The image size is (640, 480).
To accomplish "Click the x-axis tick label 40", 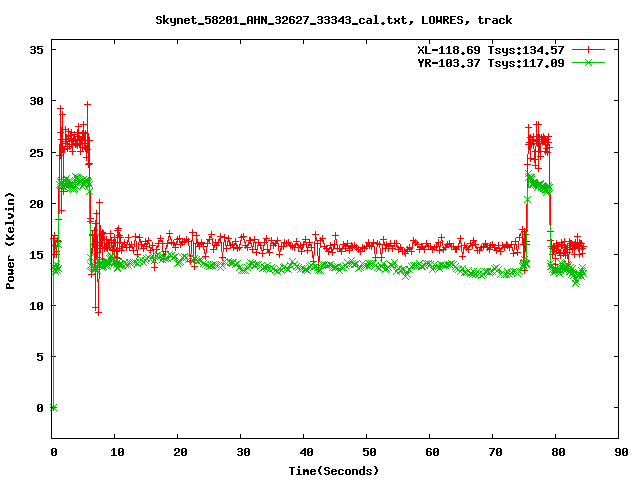I will tap(306, 452).
